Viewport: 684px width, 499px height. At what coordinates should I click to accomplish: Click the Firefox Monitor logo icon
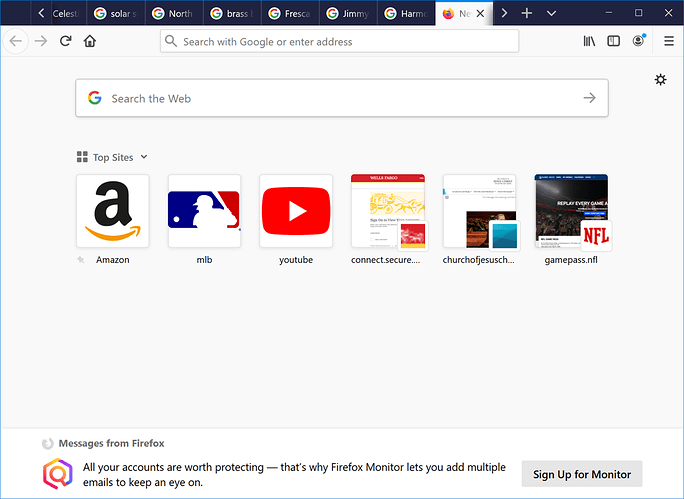(57, 474)
